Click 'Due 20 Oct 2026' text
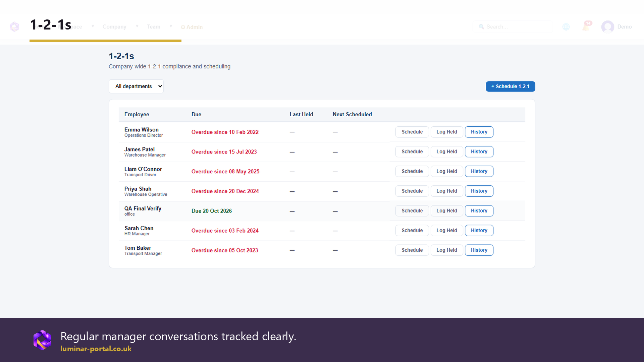Viewport: 644px width, 362px height. [211, 211]
